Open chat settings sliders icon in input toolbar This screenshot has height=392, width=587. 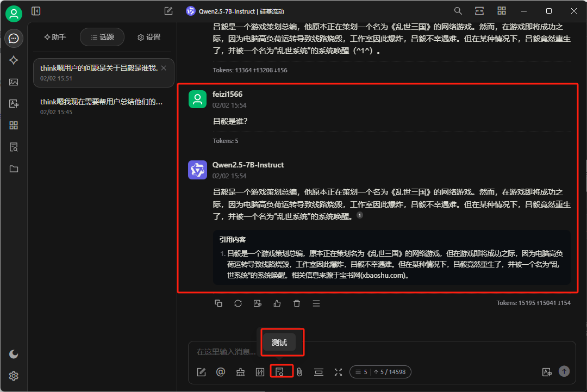(260, 372)
